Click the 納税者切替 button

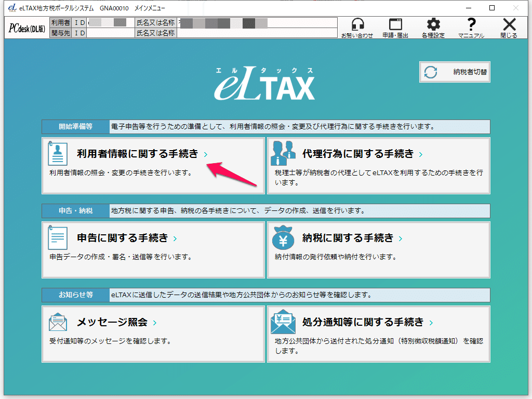click(455, 72)
